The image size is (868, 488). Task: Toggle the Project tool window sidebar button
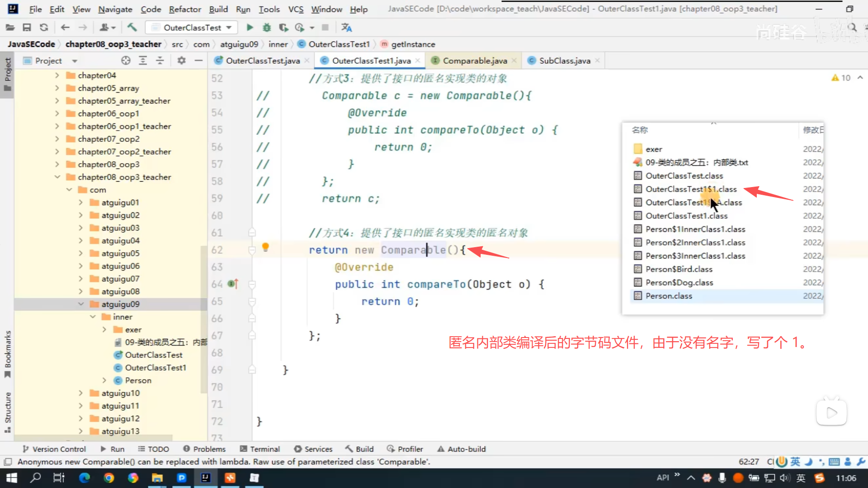(x=8, y=75)
